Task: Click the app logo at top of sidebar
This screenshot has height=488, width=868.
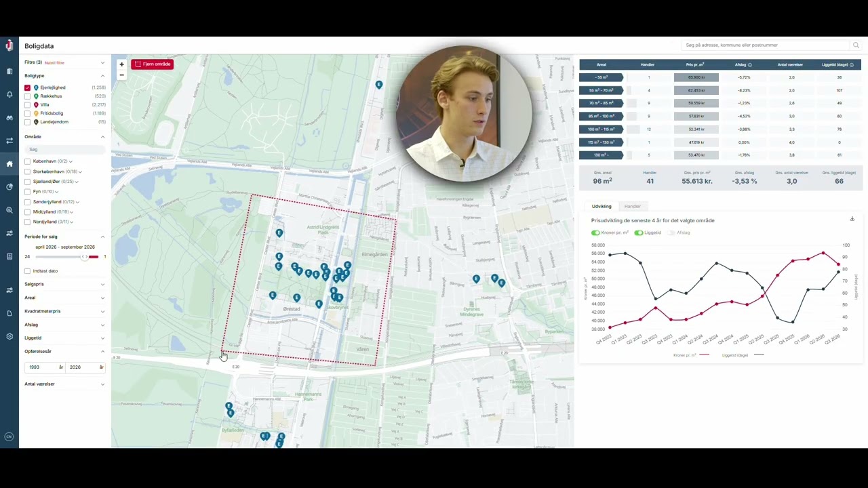Action: coord(9,45)
